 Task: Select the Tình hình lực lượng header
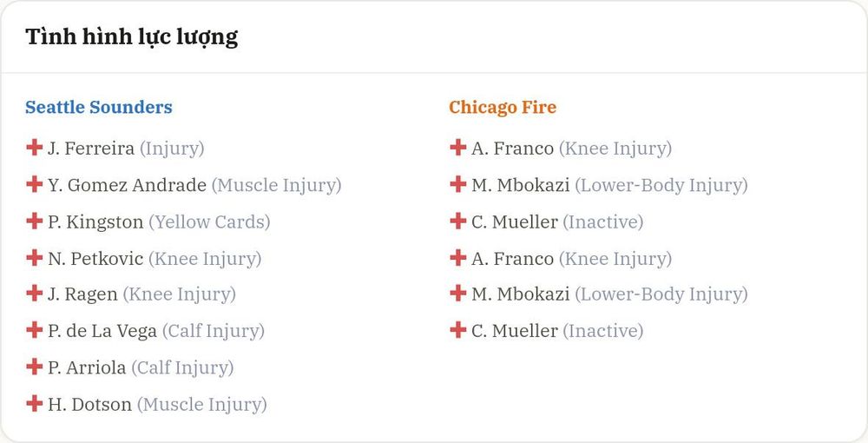(132, 37)
